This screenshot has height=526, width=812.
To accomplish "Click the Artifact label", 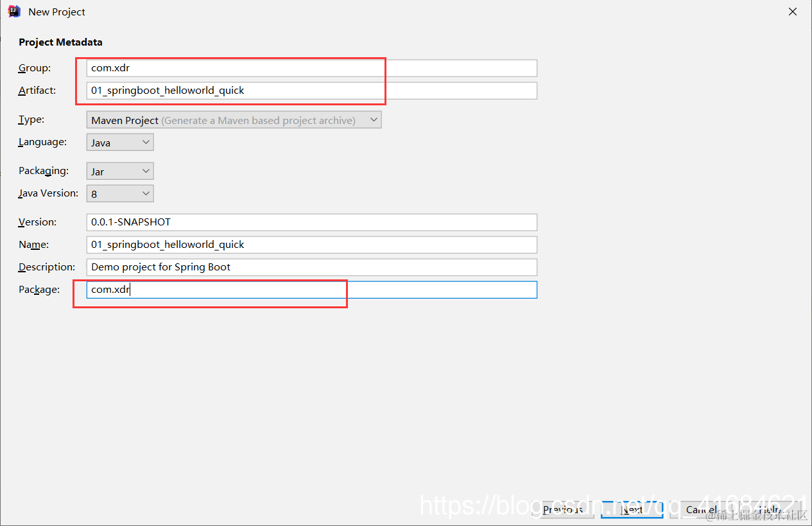I will 37,91.
